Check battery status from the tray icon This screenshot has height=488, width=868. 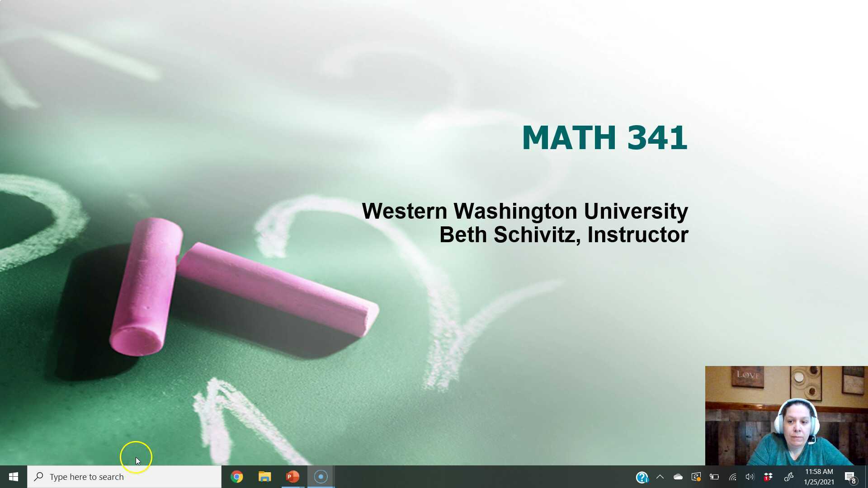tap(714, 477)
